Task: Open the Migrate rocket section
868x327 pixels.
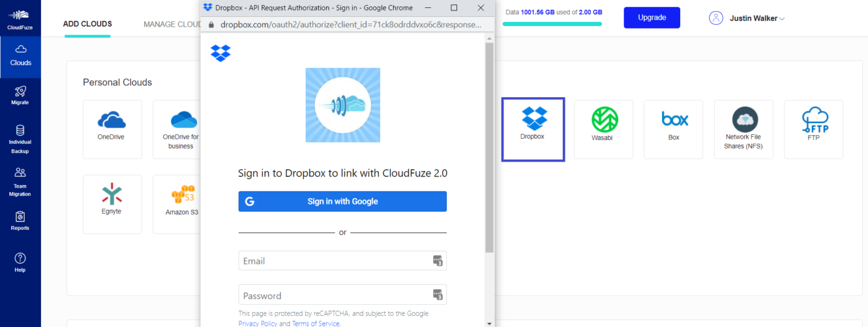Action: tap(20, 95)
